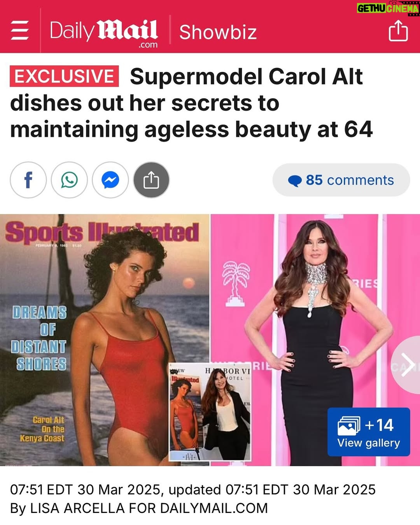Open the small inset photo with the magazine

point(210,412)
